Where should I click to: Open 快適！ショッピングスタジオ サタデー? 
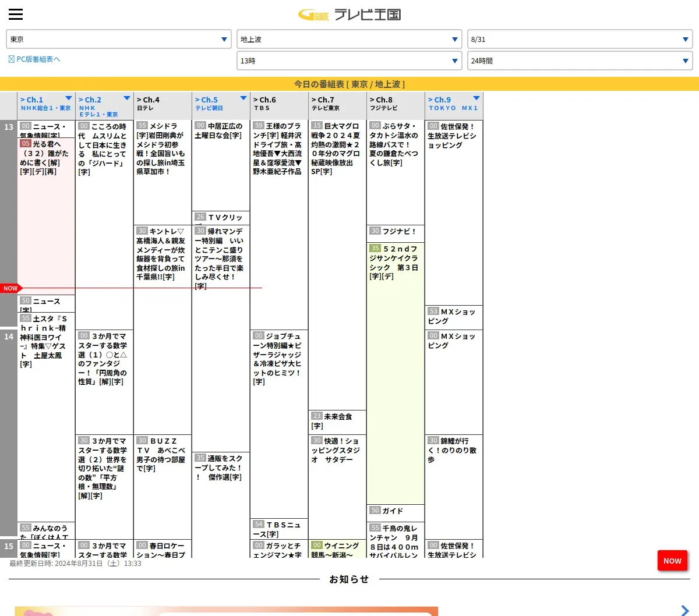(x=337, y=487)
